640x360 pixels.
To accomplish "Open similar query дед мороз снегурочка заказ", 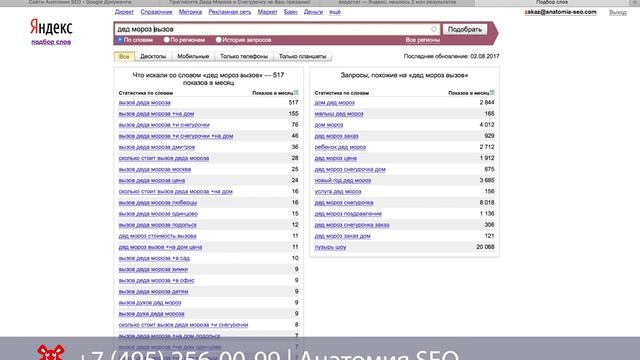I will point(352,225).
